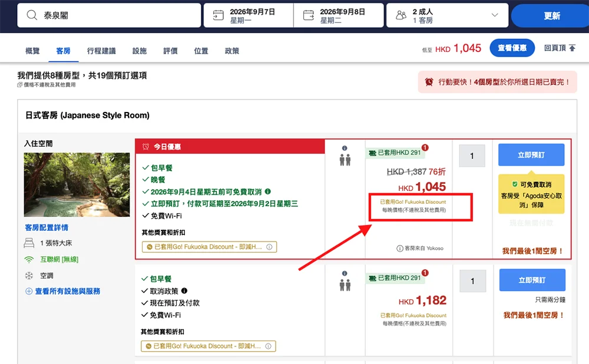This screenshot has width=589, height=364.
Task: Open the 行程建議 tab
Action: point(101,51)
